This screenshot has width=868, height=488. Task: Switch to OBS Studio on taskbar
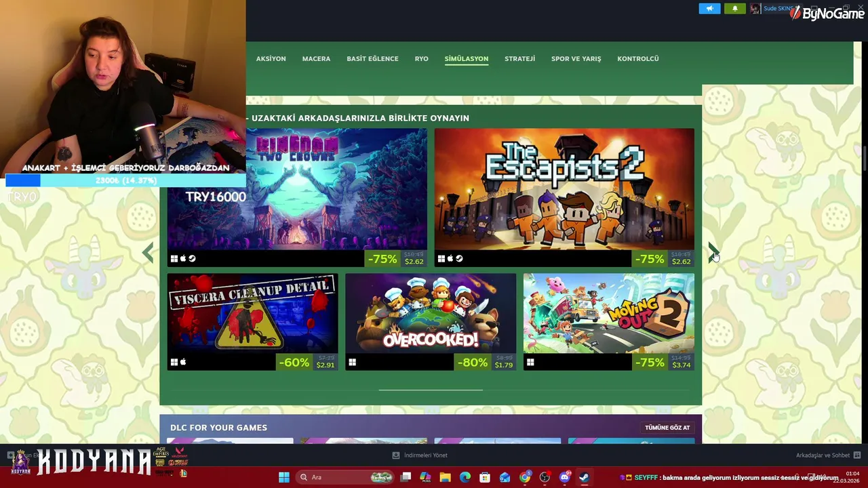545,477
